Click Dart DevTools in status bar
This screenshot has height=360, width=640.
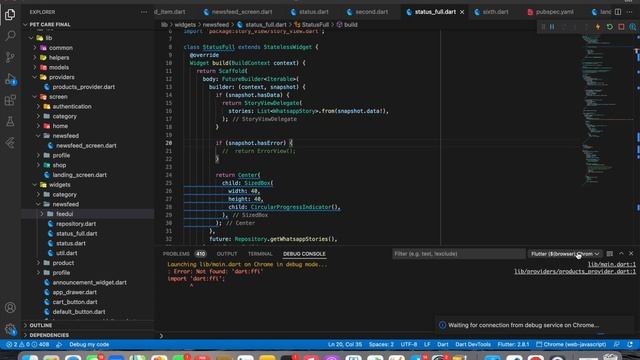[473, 344]
